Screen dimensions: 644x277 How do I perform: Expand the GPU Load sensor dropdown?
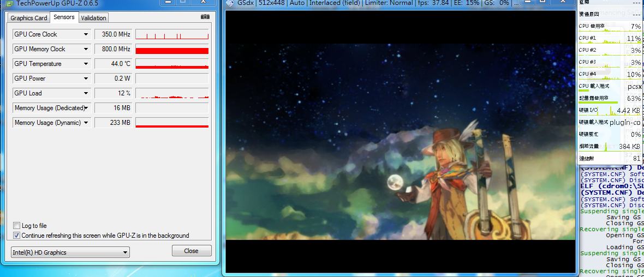86,94
